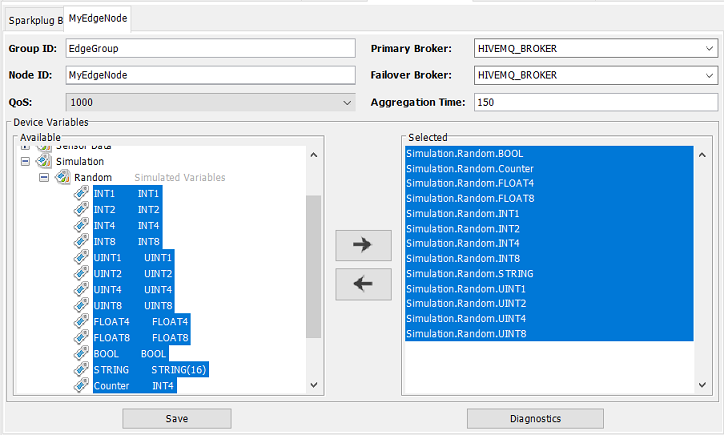This screenshot has width=724, height=435.
Task: Click right arrow to add selected variables
Action: (362, 243)
